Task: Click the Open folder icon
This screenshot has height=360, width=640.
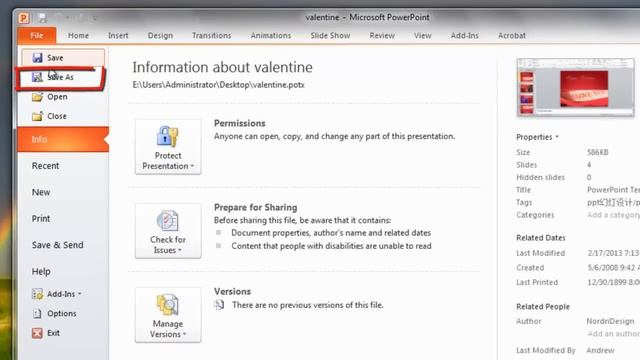Action: (x=37, y=97)
